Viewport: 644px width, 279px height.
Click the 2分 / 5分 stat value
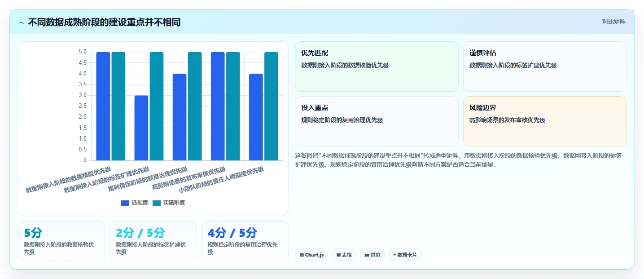[x=140, y=233]
